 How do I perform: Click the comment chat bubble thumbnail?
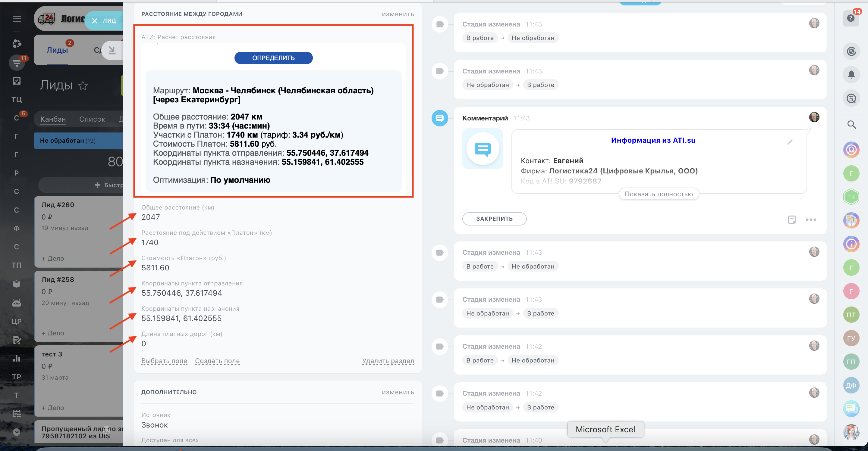pyautogui.click(x=483, y=149)
